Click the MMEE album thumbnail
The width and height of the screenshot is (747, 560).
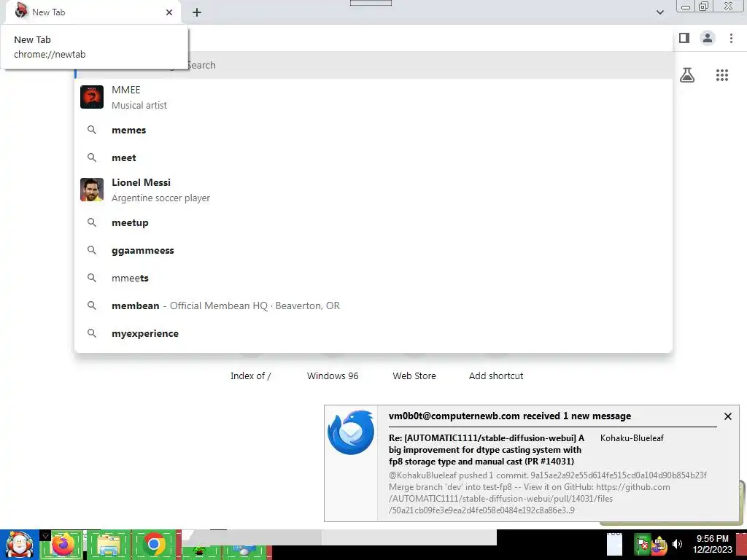pyautogui.click(x=92, y=97)
